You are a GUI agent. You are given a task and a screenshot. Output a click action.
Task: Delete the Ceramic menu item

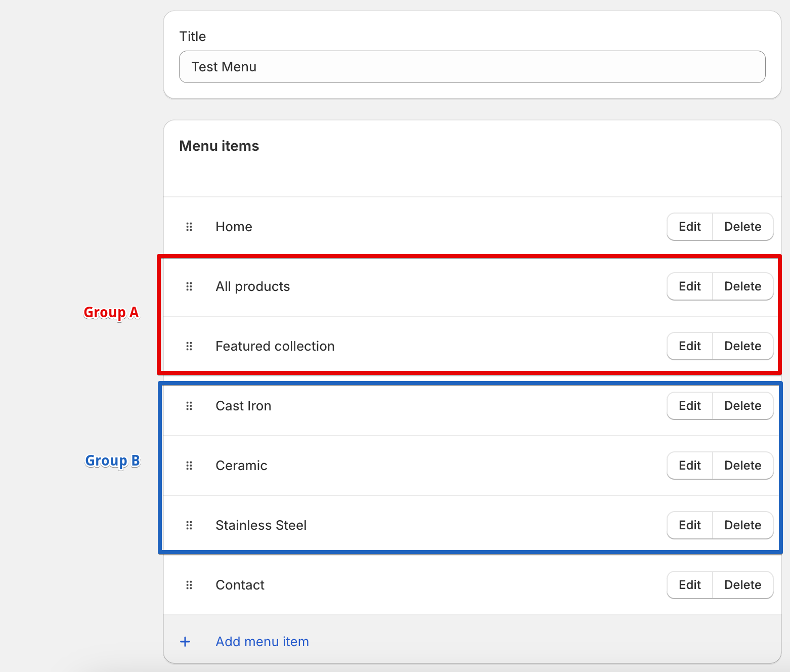click(742, 466)
